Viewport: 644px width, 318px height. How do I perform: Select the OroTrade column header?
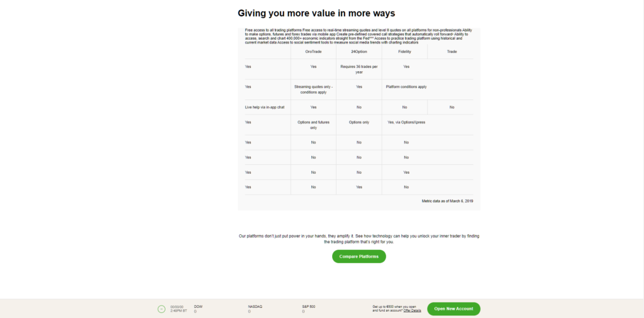coord(313,52)
